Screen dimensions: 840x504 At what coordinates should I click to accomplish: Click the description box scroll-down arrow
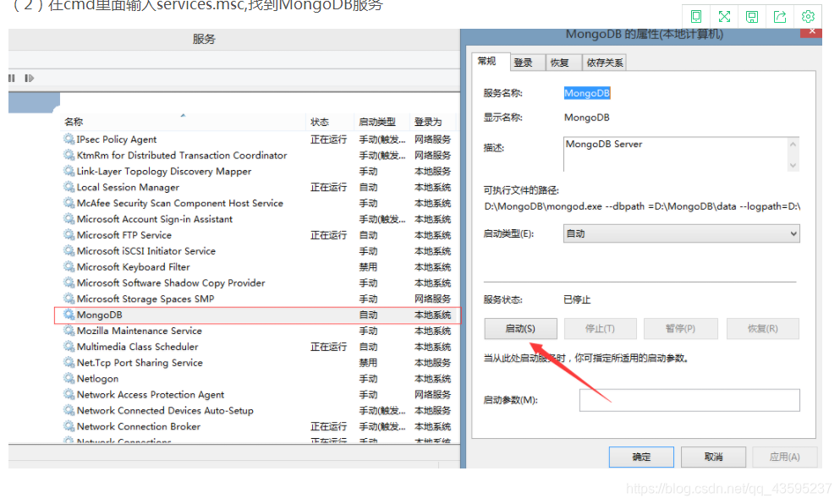coord(793,165)
